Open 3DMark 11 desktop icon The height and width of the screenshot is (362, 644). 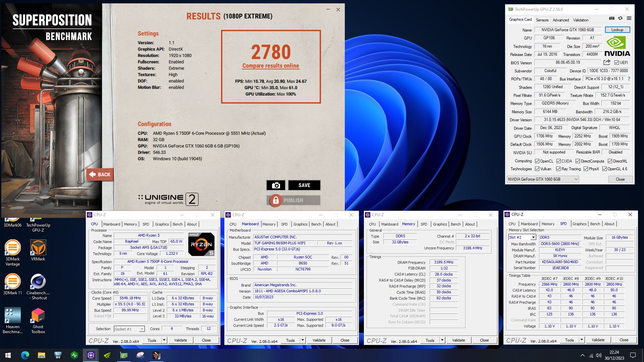[12, 284]
